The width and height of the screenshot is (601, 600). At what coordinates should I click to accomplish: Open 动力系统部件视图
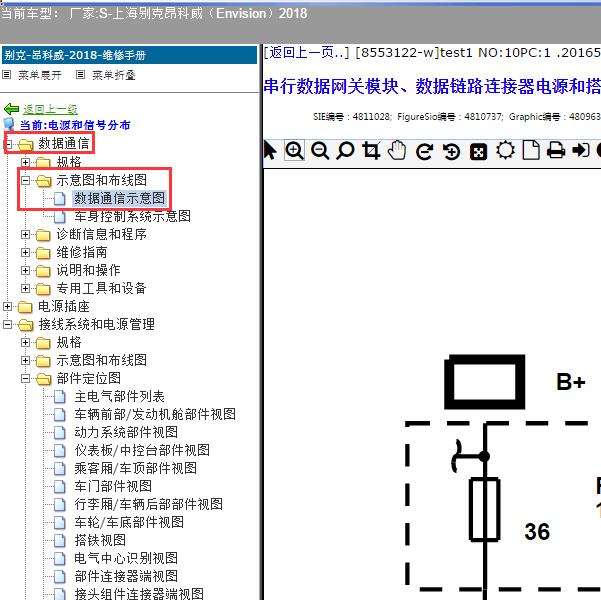(126, 432)
